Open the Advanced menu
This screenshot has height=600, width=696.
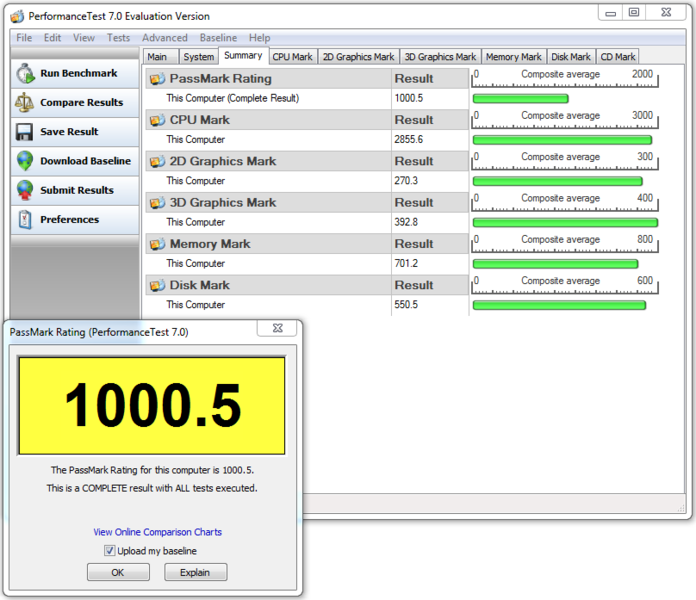(x=165, y=38)
